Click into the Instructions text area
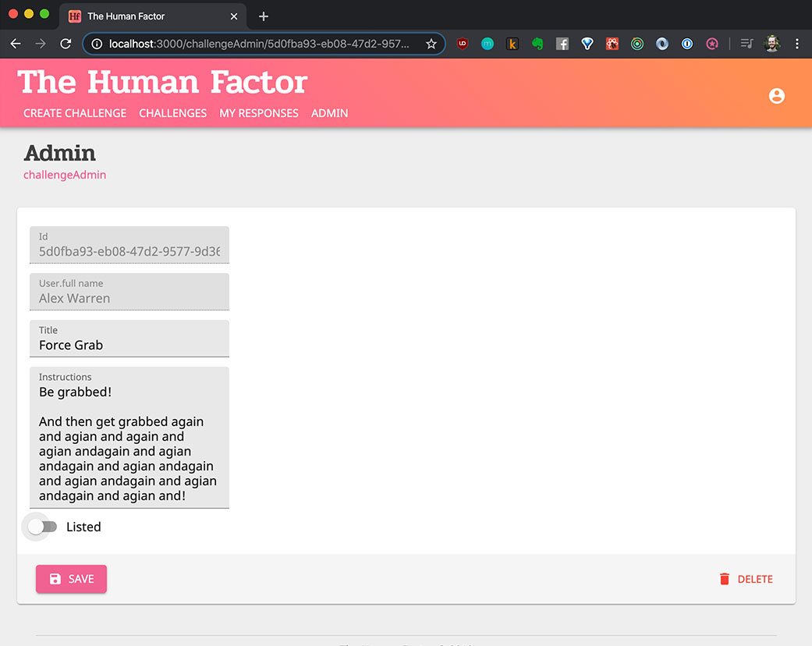The width and height of the screenshot is (812, 646). 129,438
